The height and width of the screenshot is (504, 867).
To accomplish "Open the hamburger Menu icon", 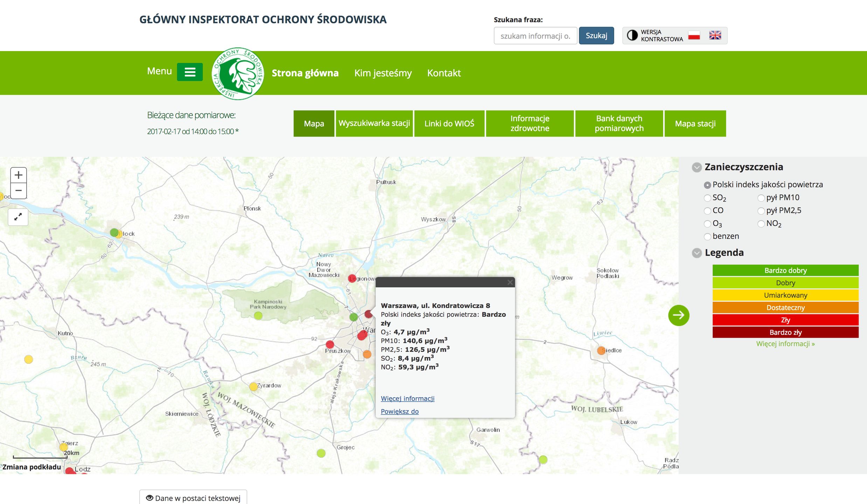I will (190, 72).
